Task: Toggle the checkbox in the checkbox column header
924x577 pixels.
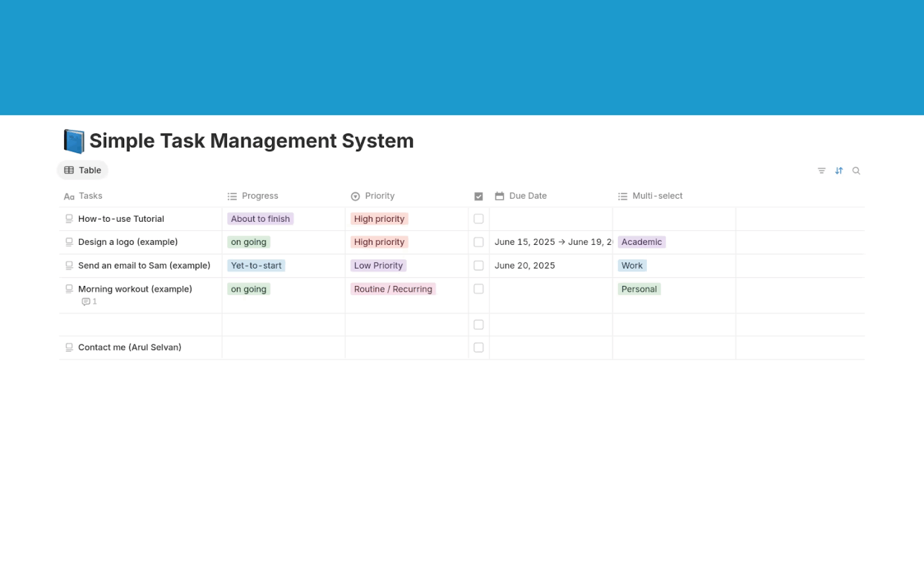Action: tap(478, 195)
